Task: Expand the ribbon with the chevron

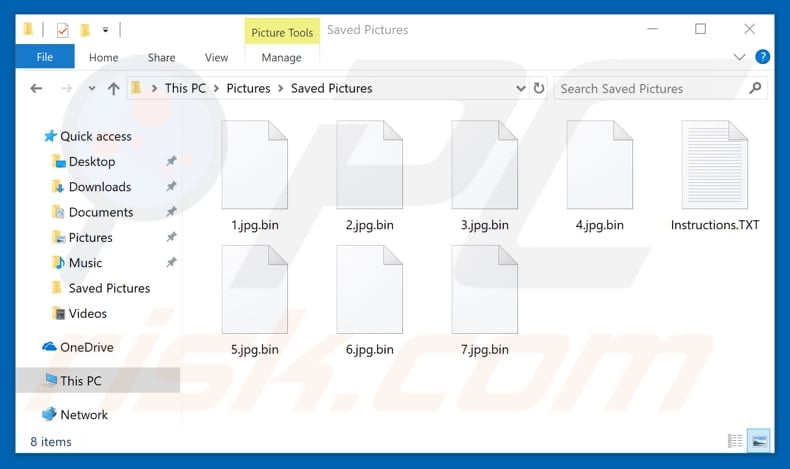Action: click(739, 57)
